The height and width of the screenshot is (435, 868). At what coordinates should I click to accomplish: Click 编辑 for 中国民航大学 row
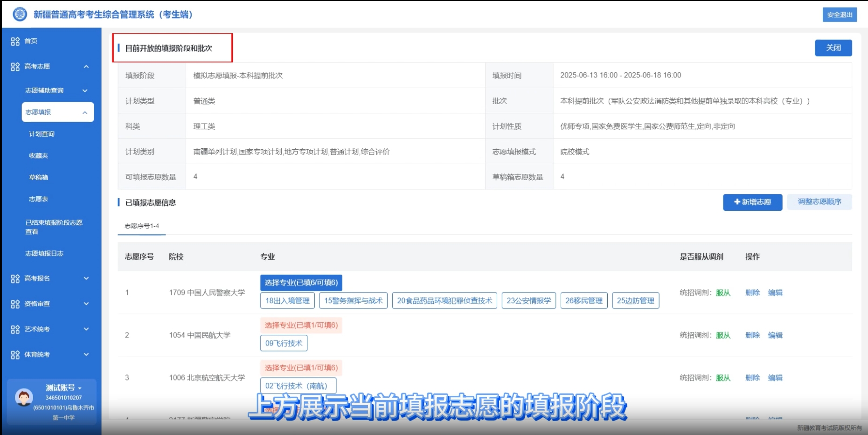tap(775, 335)
